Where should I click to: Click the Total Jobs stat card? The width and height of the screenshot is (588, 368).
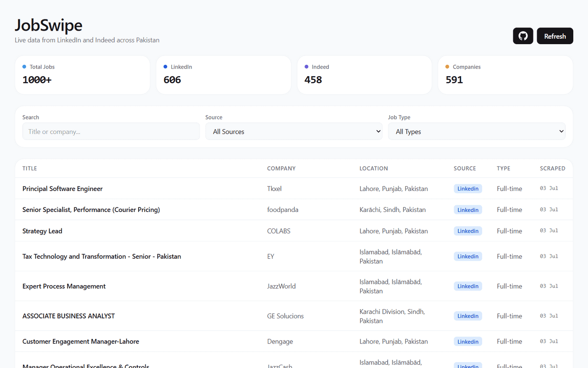pyautogui.click(x=82, y=75)
